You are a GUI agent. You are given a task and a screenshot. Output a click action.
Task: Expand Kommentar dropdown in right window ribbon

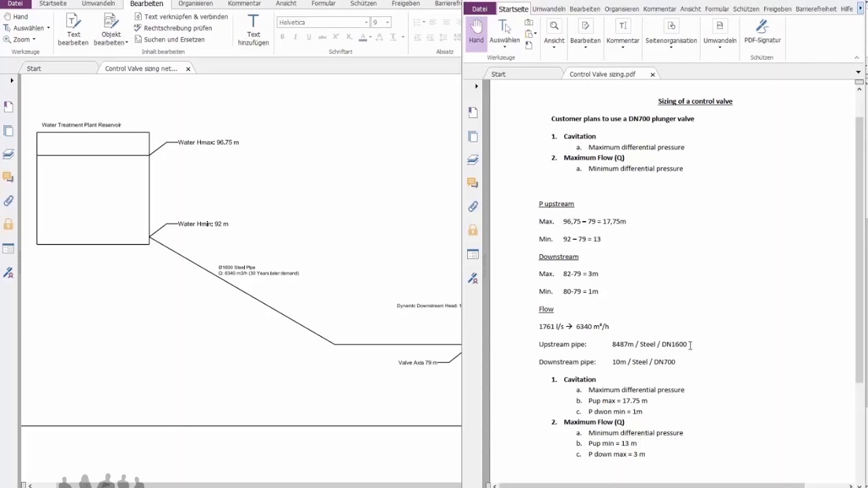623,47
